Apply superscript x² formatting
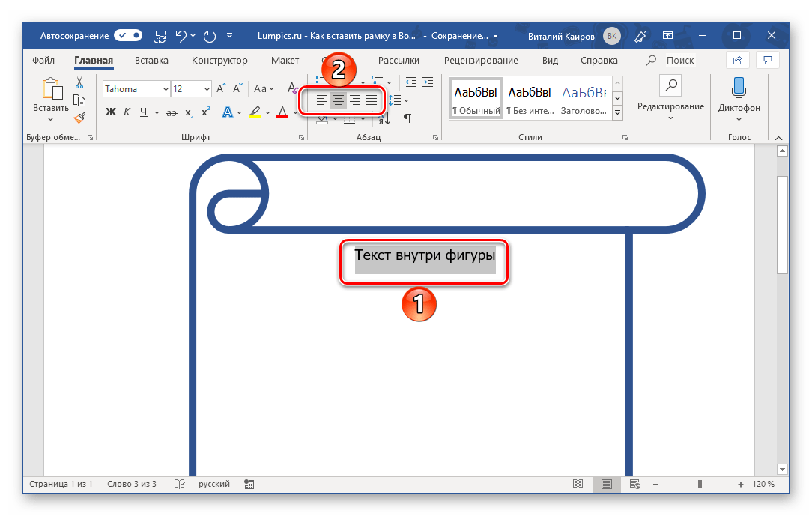The width and height of the screenshot is (812, 516). coord(205,112)
